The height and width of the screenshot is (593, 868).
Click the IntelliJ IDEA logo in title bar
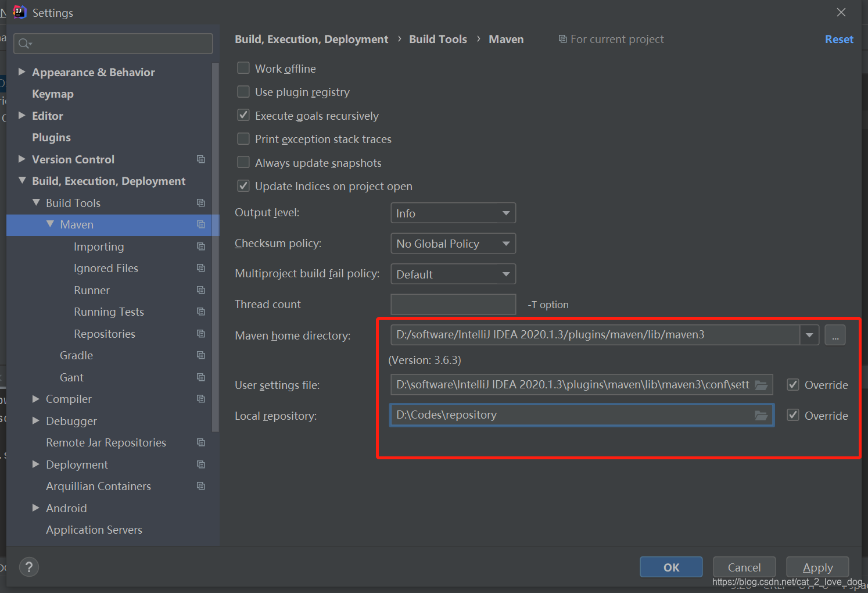coord(19,12)
